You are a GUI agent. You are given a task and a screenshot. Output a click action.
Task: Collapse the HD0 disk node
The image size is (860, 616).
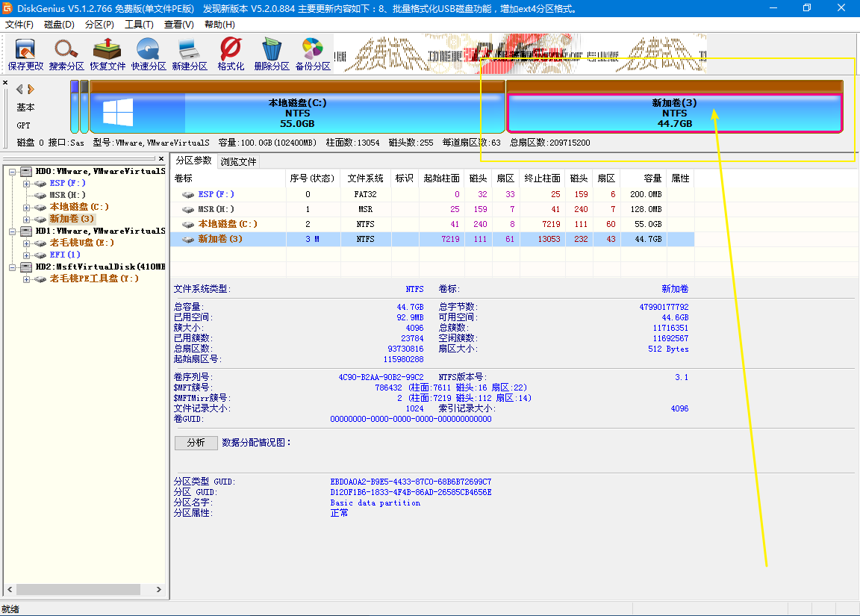click(x=12, y=172)
